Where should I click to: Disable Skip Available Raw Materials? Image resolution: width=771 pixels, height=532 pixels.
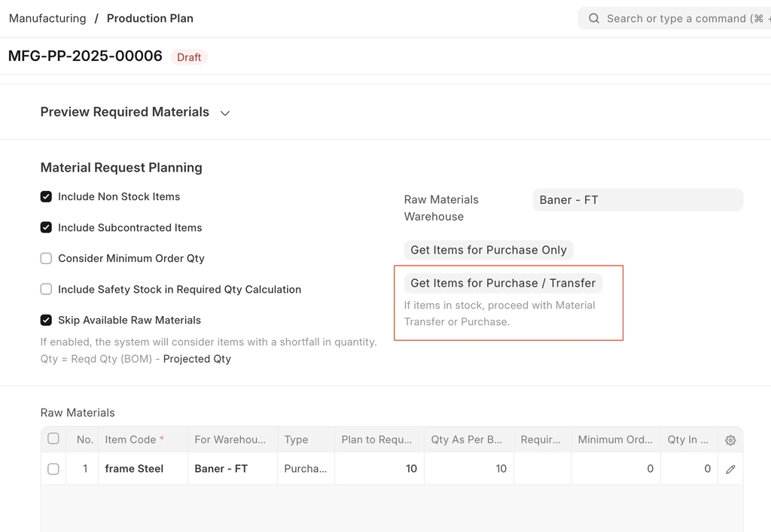pos(46,320)
